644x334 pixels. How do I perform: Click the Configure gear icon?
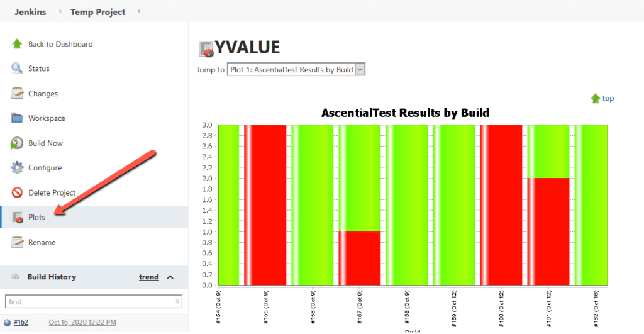tap(17, 167)
